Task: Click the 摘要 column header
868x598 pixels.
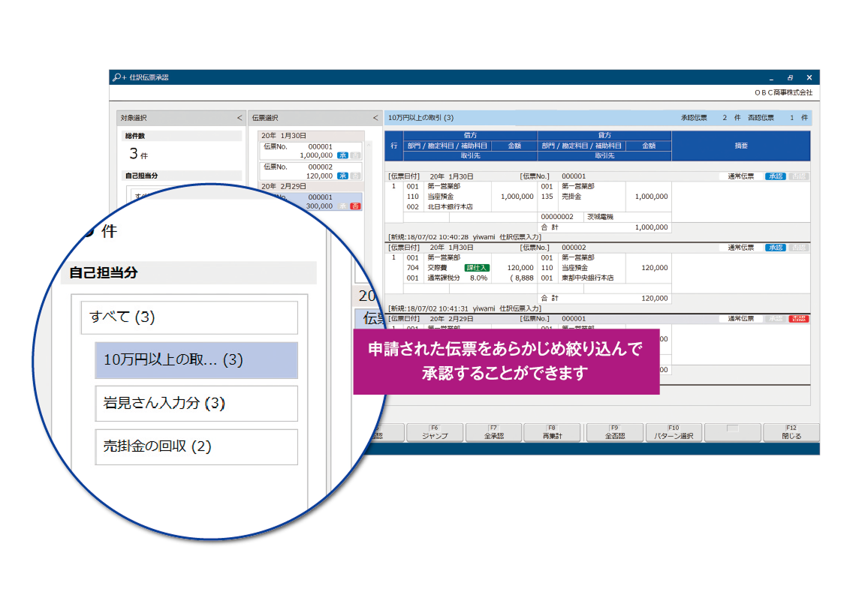Action: point(741,146)
